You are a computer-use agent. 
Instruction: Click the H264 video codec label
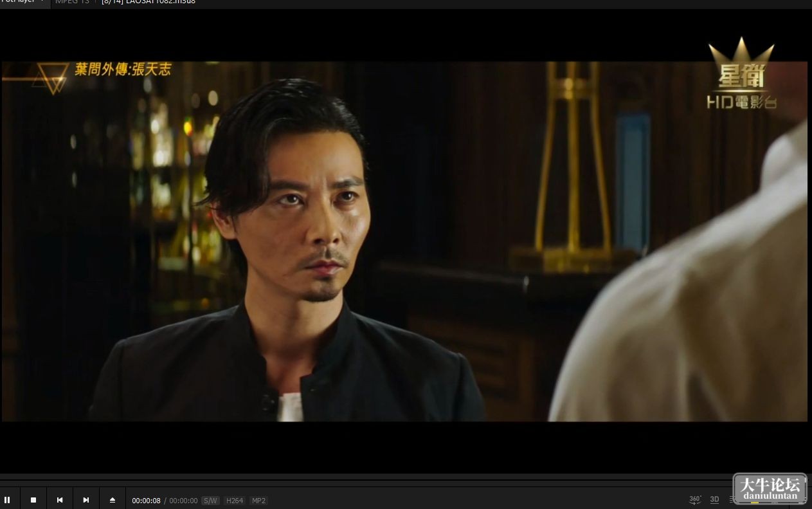(x=235, y=501)
